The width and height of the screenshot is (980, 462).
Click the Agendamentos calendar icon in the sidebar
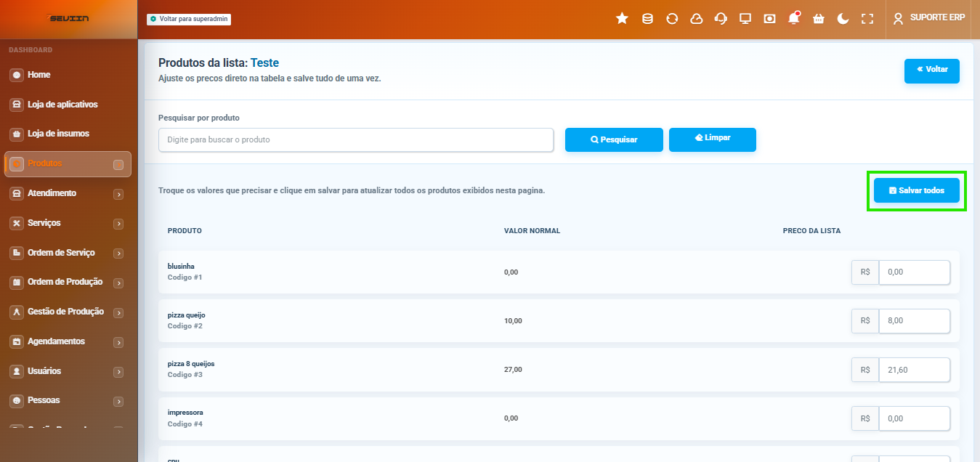point(16,341)
